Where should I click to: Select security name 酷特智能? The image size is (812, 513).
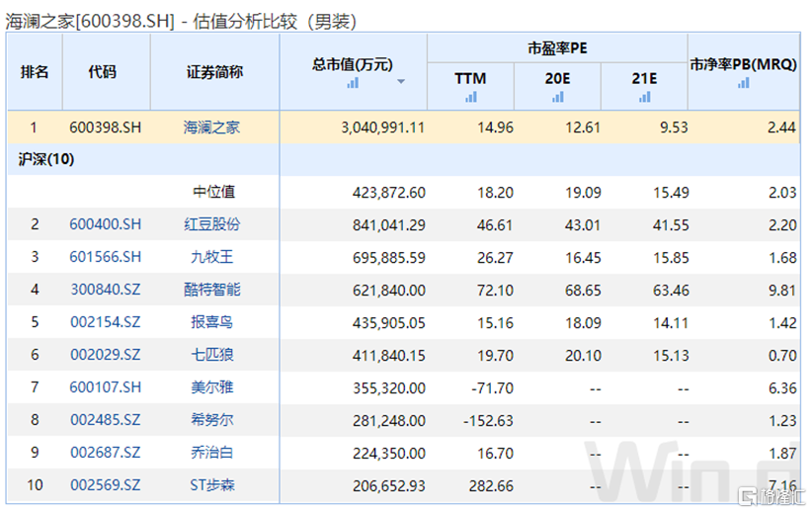(212, 290)
